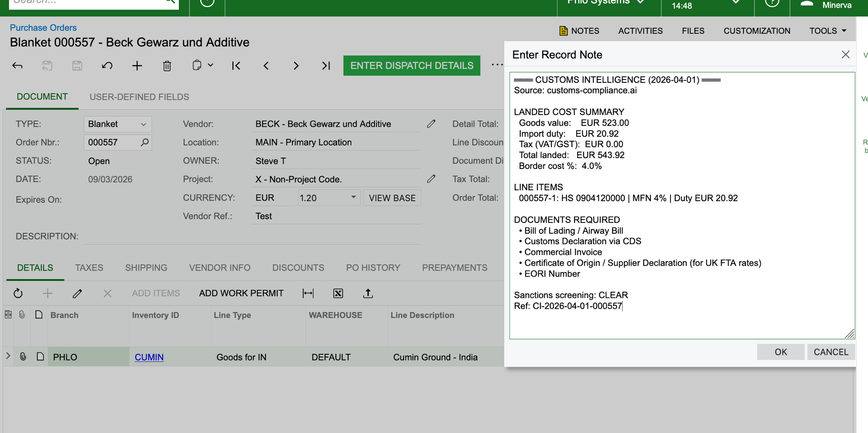The width and height of the screenshot is (868, 433).
Task: Navigate to the last purchase order record
Action: 326,66
